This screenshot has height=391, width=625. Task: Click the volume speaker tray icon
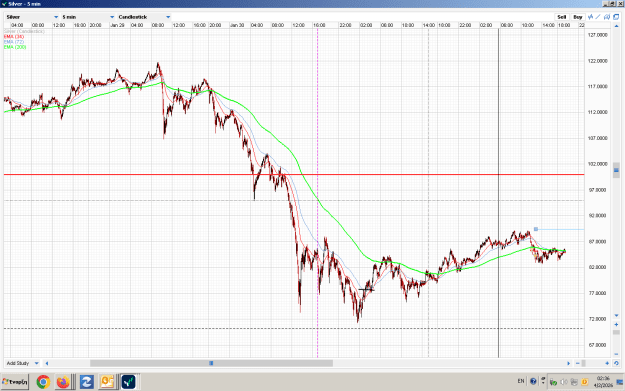click(x=564, y=382)
